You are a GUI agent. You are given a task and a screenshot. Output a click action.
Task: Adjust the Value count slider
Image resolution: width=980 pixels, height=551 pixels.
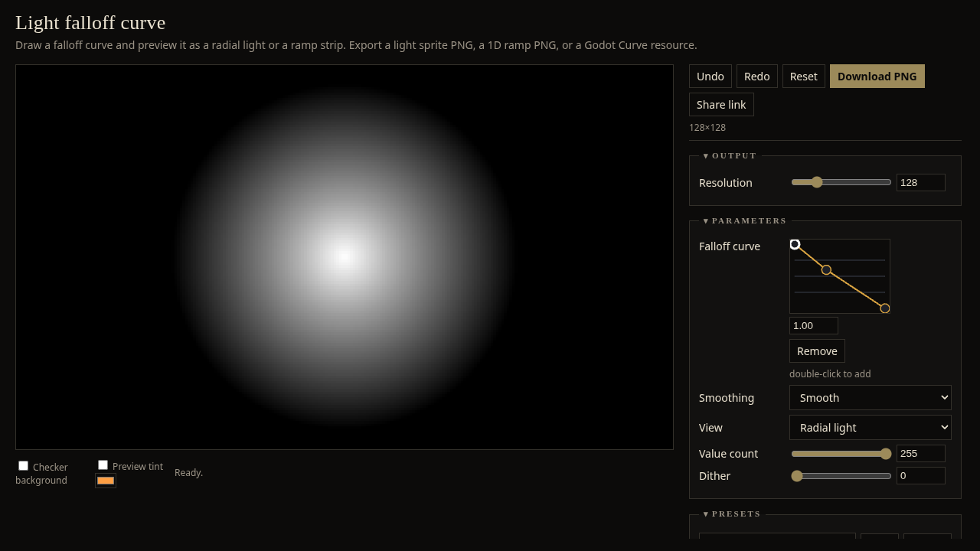pos(841,454)
